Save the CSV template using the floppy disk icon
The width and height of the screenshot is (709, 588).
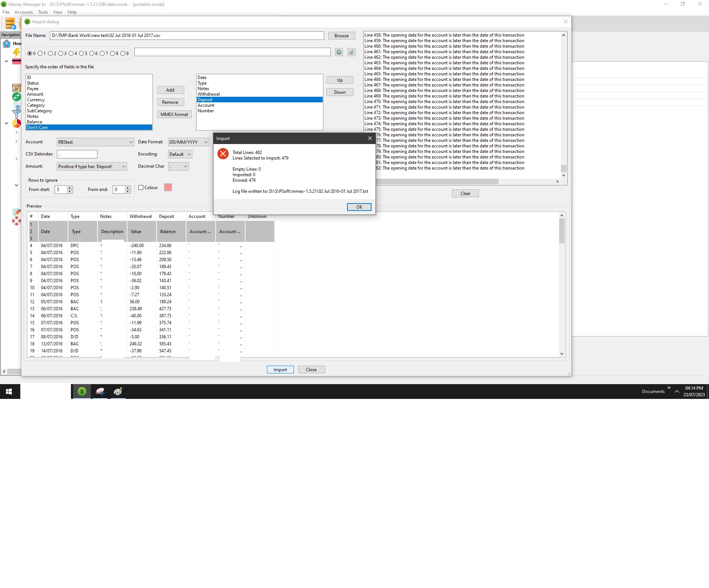click(x=339, y=52)
